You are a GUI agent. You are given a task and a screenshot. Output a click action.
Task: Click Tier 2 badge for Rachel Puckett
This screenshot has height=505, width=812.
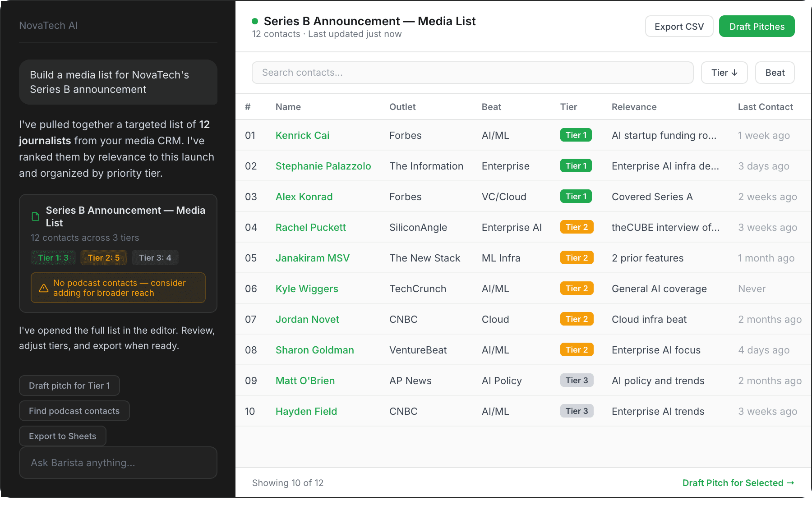tap(577, 227)
